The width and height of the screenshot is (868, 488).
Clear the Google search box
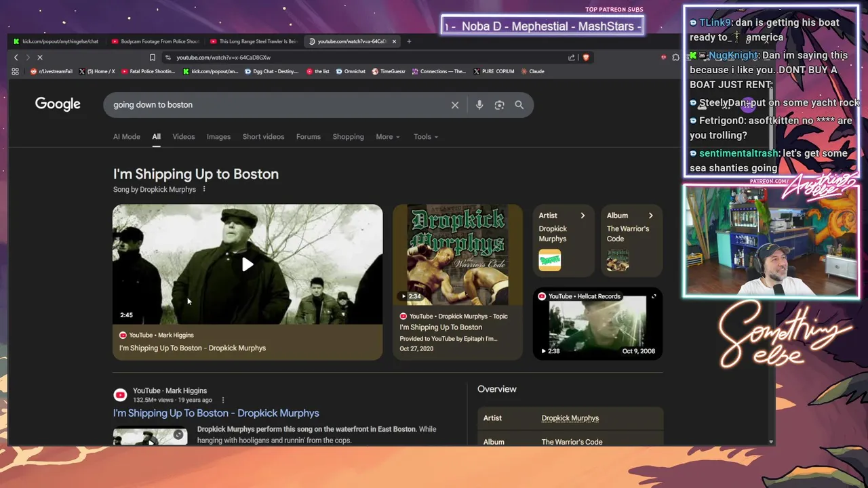(455, 105)
